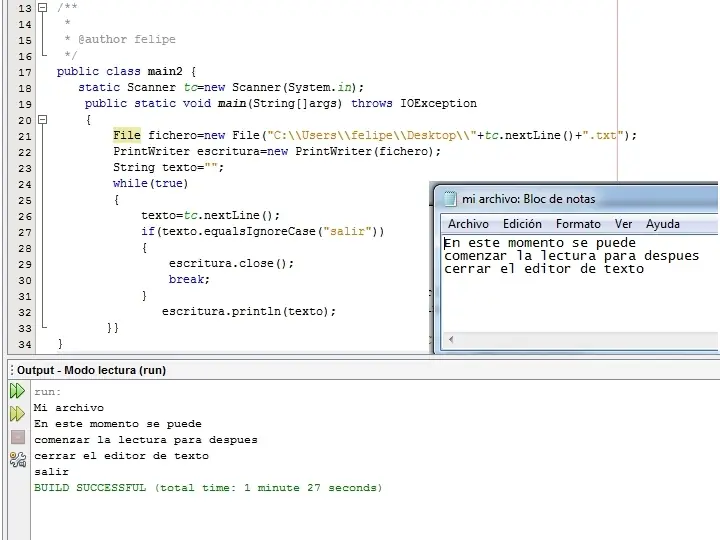Image resolution: width=720 pixels, height=540 pixels.
Task: Click 'En este momento se puede' in Output
Action: (118, 424)
